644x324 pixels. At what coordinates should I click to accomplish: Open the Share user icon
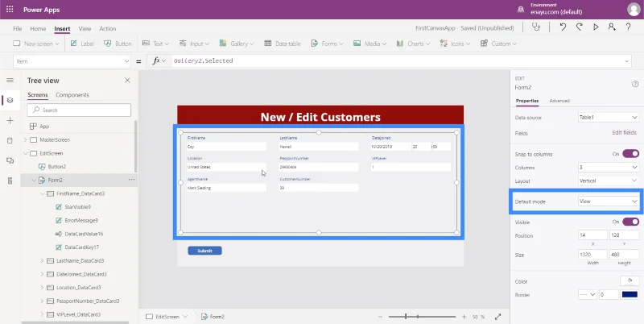pyautogui.click(x=612, y=27)
